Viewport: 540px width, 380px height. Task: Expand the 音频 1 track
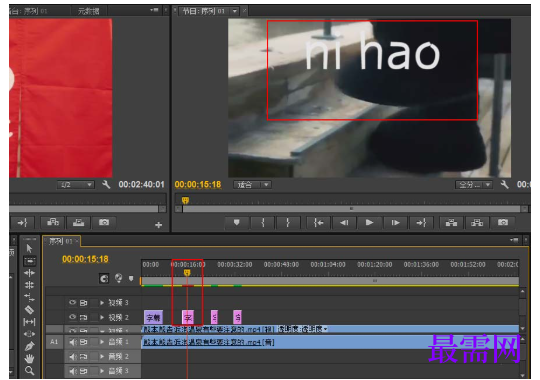point(102,342)
